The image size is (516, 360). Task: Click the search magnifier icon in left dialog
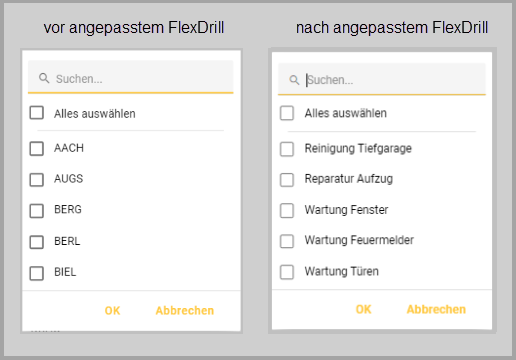coord(44,78)
